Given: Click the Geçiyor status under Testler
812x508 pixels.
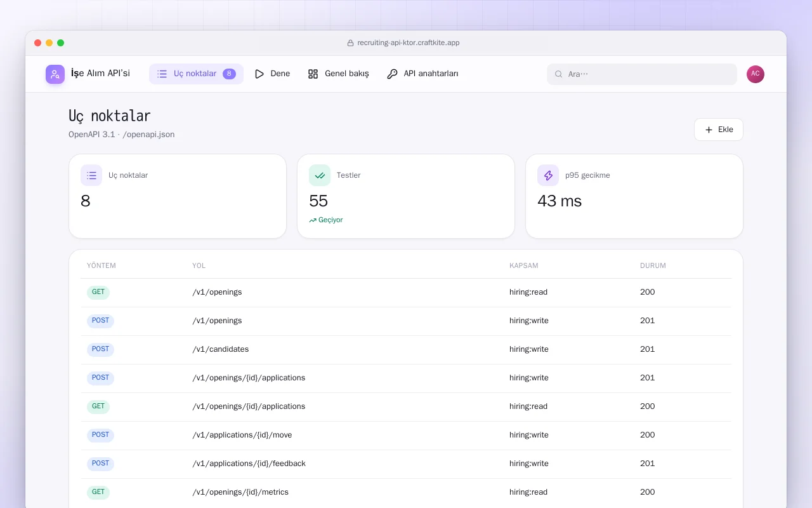Looking at the screenshot, I should coord(326,220).
